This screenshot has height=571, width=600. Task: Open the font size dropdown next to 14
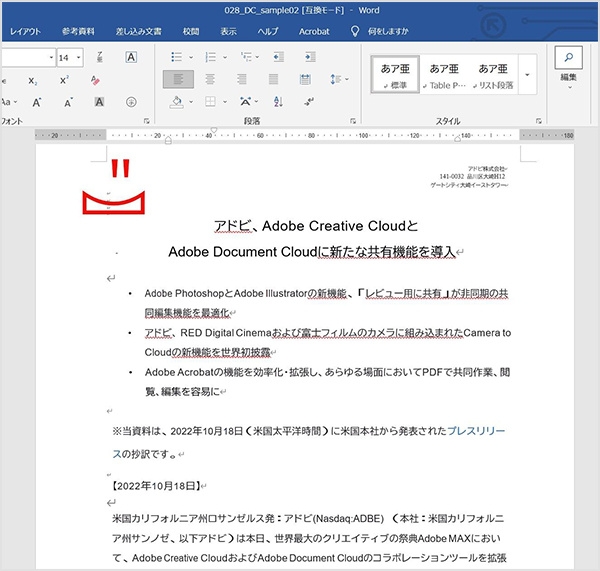(x=78, y=57)
